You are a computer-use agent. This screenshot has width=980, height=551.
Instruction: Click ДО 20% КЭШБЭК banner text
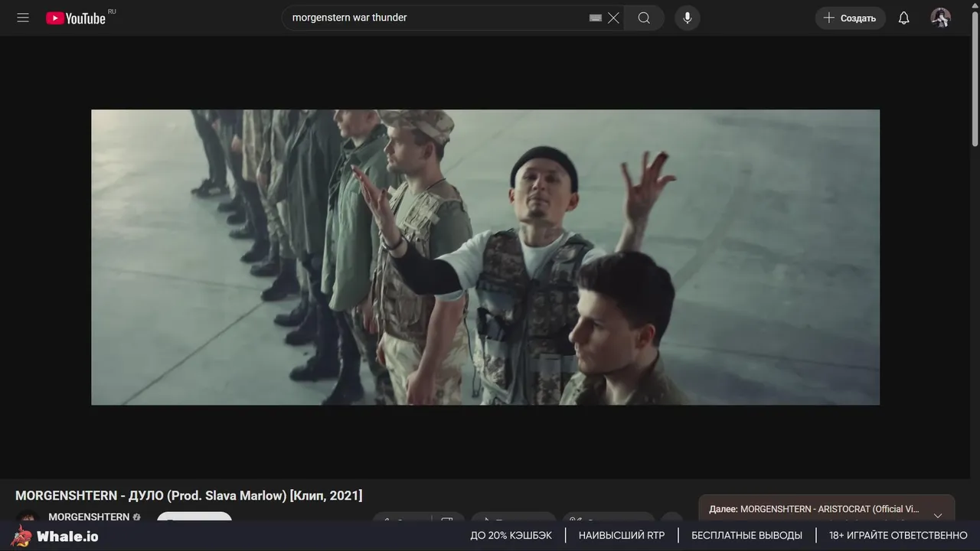pos(511,536)
